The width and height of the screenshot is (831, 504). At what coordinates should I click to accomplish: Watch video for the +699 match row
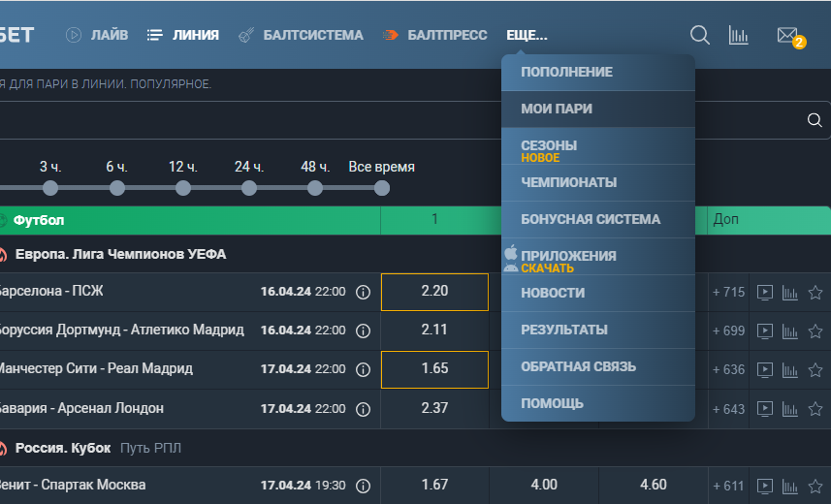click(x=765, y=331)
